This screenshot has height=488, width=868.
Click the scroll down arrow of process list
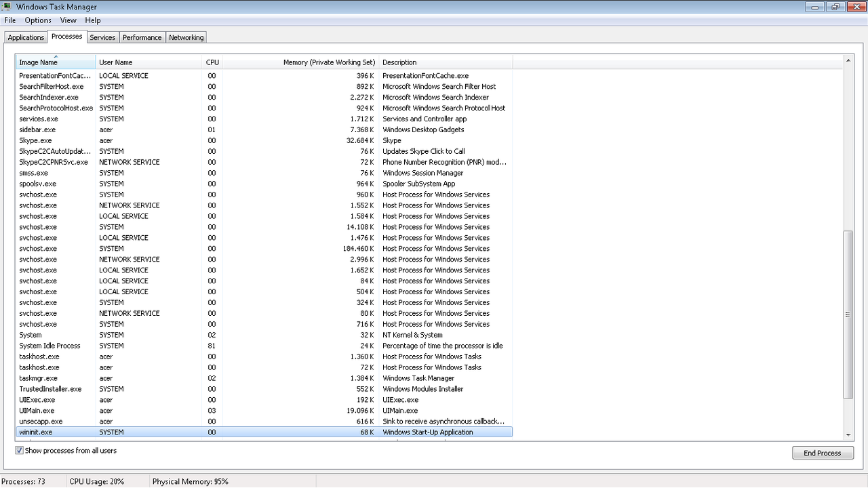click(x=848, y=434)
